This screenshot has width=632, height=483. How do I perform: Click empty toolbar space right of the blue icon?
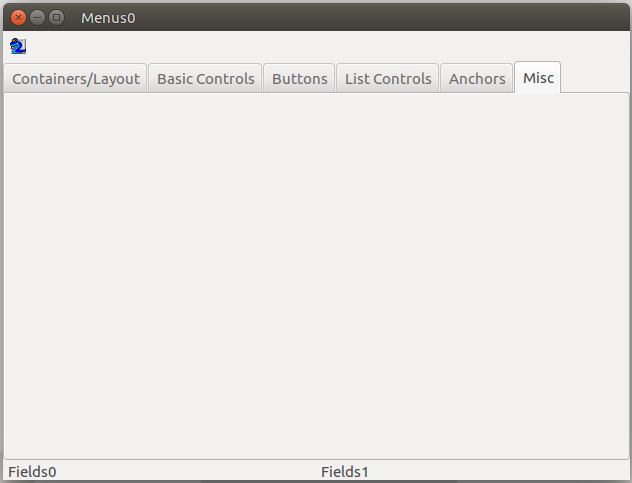click(300, 46)
